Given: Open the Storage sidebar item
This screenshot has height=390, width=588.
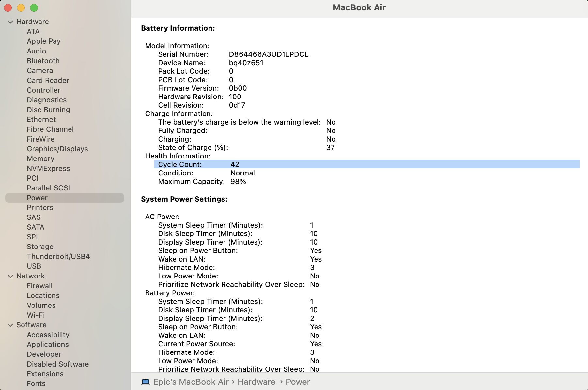Looking at the screenshot, I should [x=40, y=247].
